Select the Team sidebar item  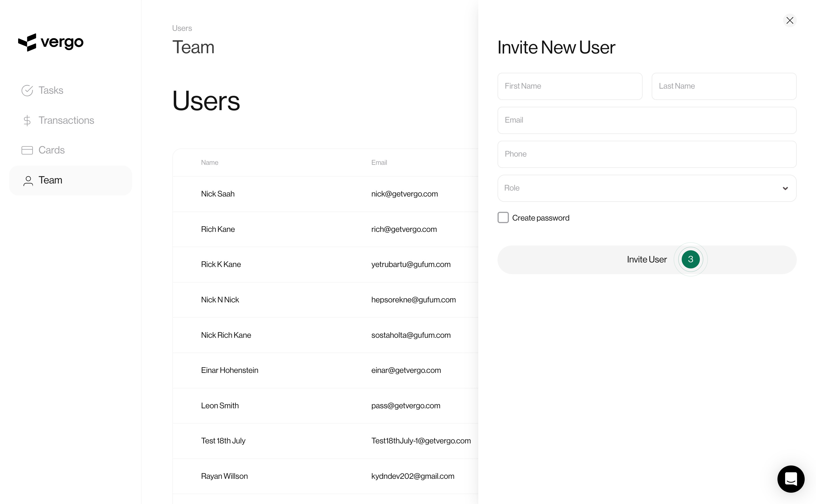coord(70,180)
